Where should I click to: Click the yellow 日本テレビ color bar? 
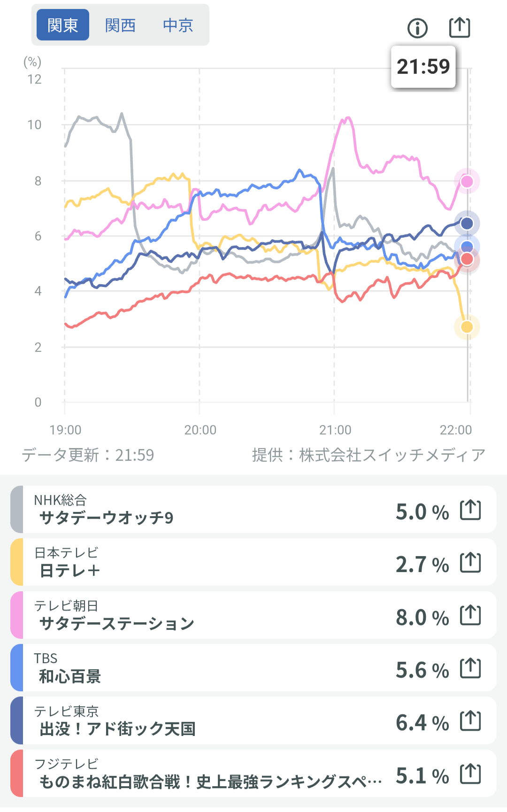click(16, 563)
